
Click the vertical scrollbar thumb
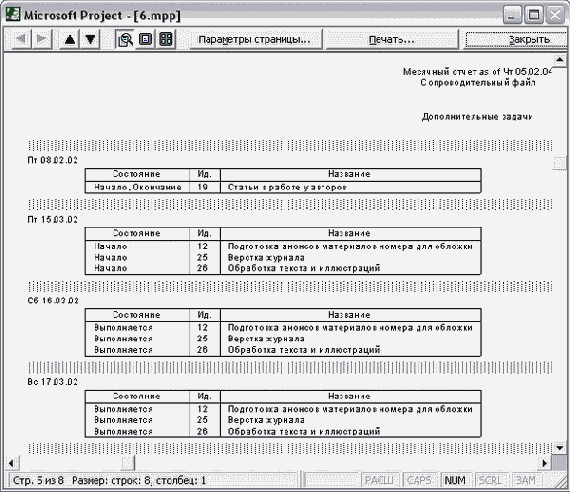pyautogui.click(x=559, y=163)
